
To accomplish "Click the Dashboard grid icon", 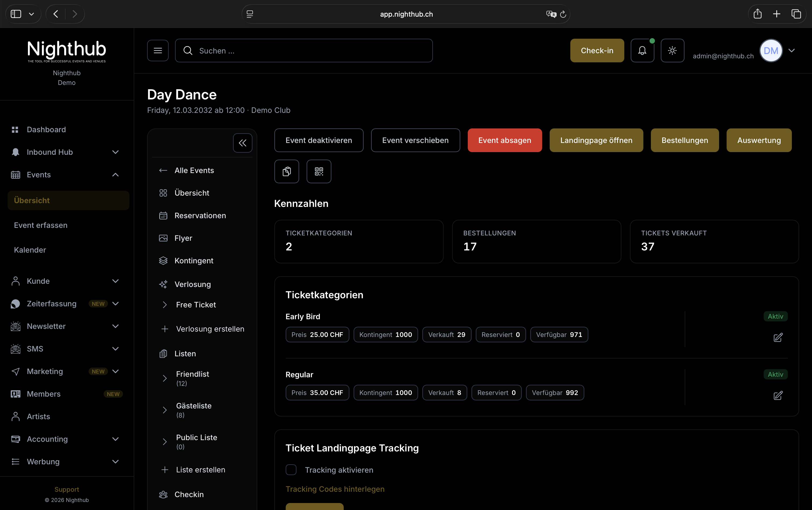I will [15, 130].
